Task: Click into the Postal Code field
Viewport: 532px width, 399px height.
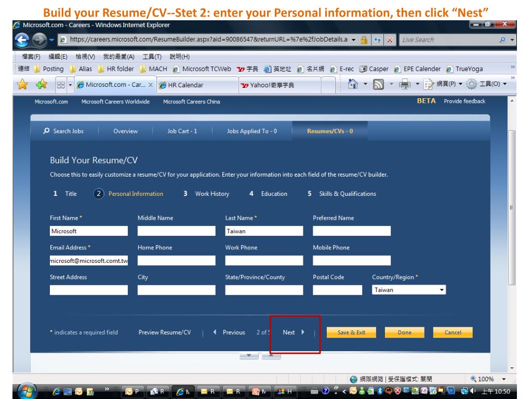Action: point(337,290)
